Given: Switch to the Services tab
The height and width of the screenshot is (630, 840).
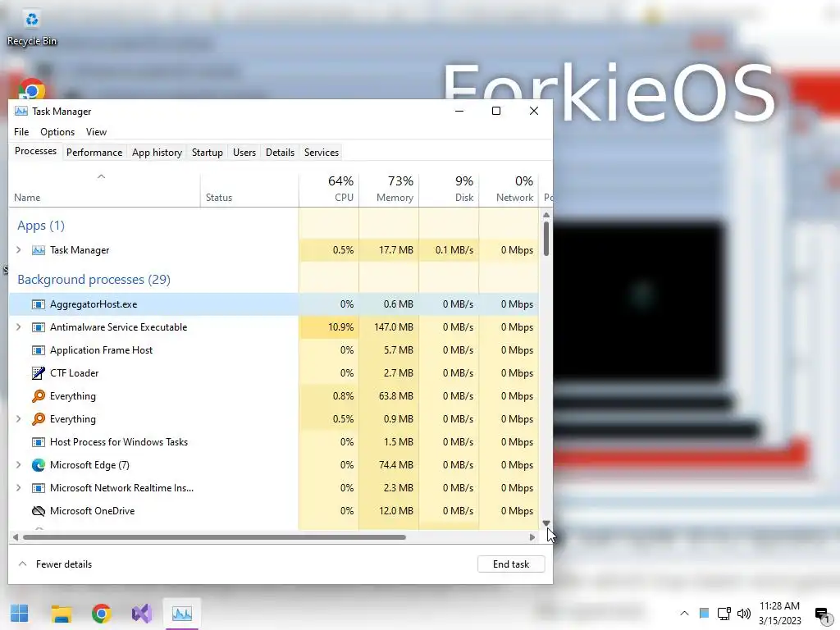Looking at the screenshot, I should click(x=322, y=153).
